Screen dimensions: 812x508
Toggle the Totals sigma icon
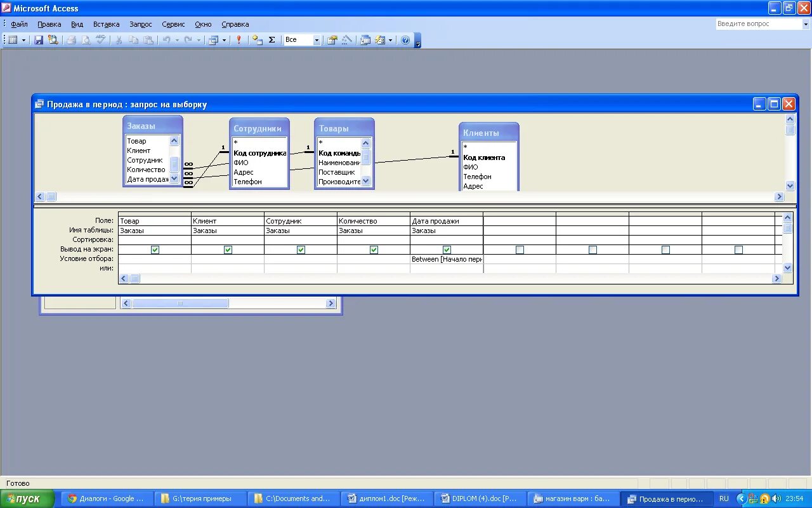pyautogui.click(x=272, y=40)
